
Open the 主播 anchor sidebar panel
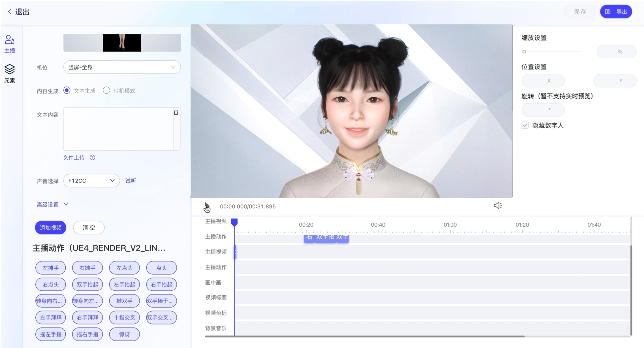click(x=10, y=44)
